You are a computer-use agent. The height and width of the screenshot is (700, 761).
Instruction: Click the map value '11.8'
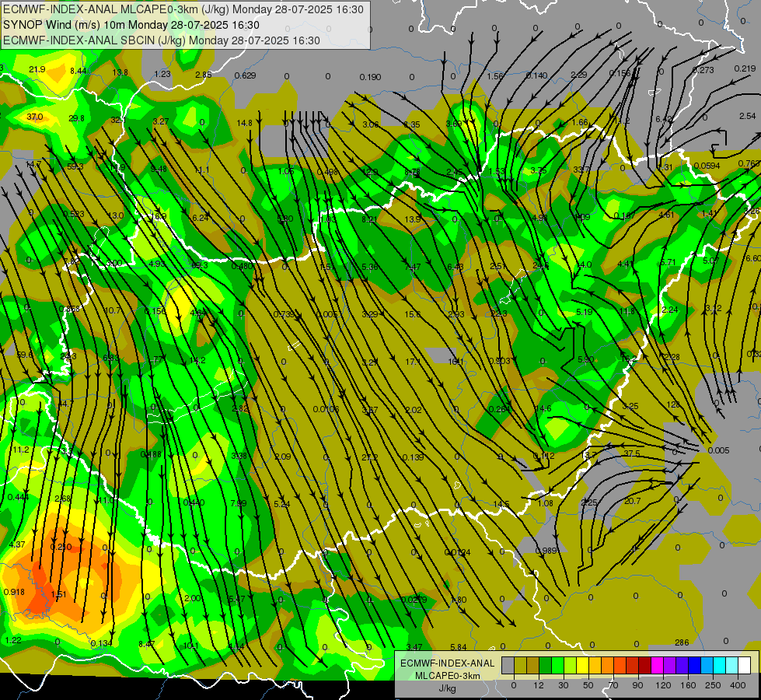pyautogui.click(x=627, y=311)
